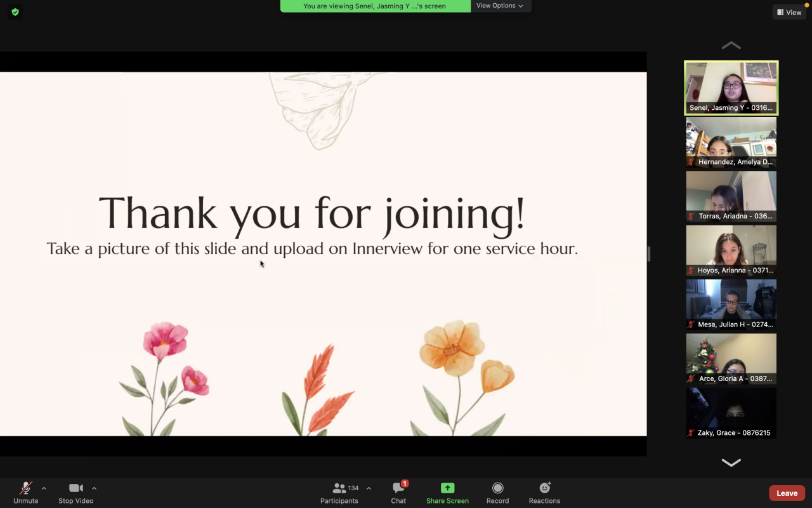The width and height of the screenshot is (812, 508).
Task: Click muted mic icon beside Arce, Gloria A
Action: coord(691,378)
